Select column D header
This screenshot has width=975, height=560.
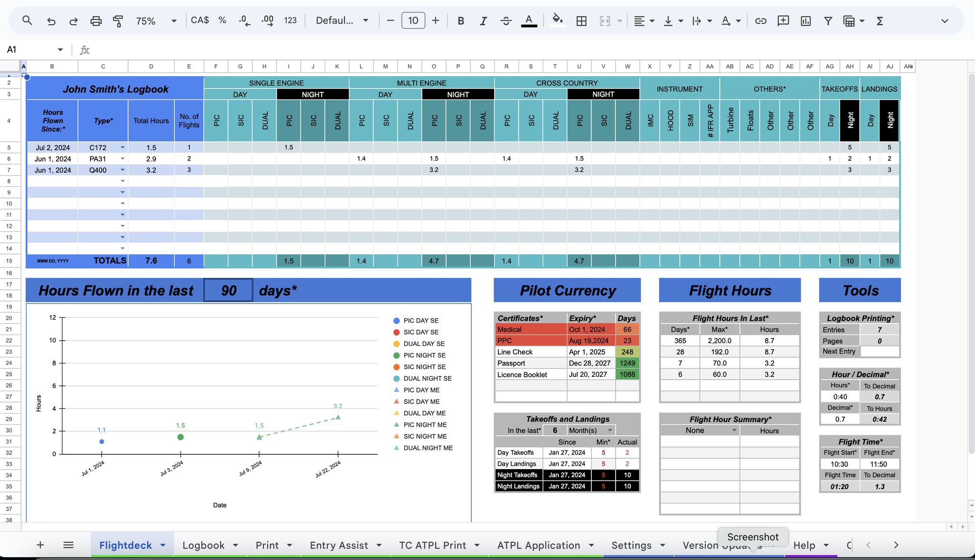point(151,67)
